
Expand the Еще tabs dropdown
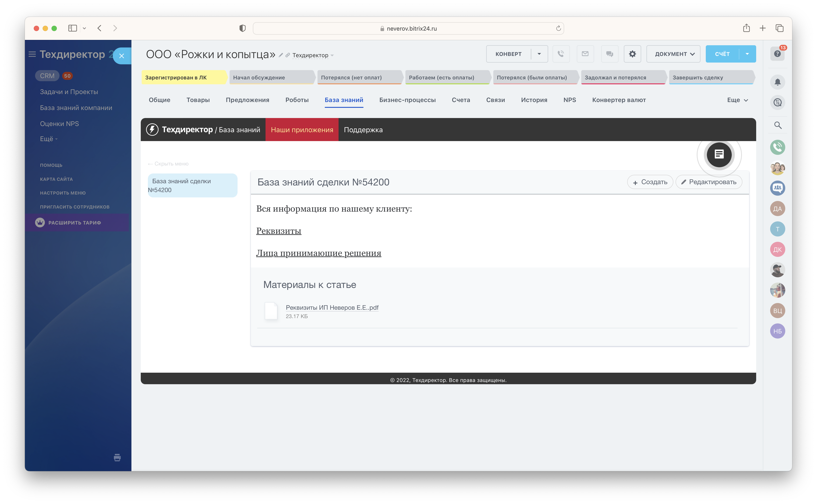[737, 100]
